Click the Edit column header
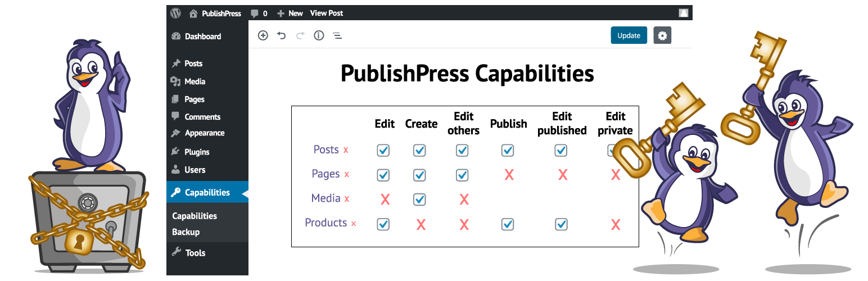Viewport: 868px width, 281px height. 385,124
